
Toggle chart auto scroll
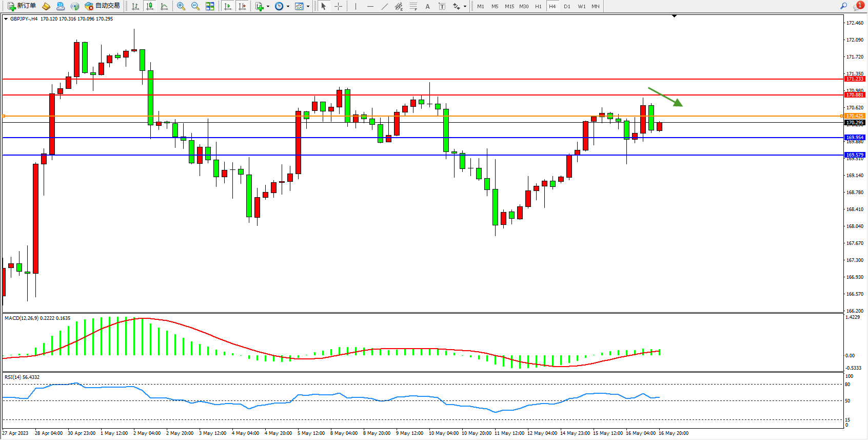coord(228,6)
